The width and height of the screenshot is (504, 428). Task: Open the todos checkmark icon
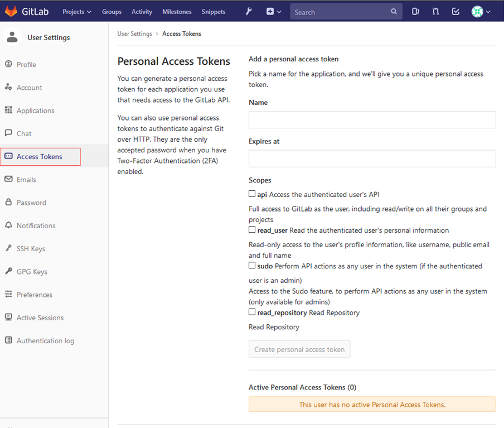coord(455,12)
